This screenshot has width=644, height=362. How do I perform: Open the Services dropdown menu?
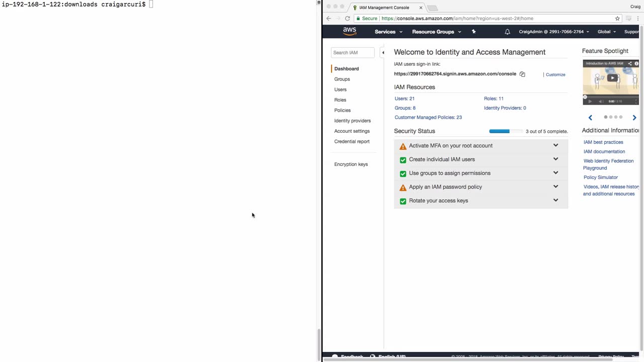click(388, 32)
